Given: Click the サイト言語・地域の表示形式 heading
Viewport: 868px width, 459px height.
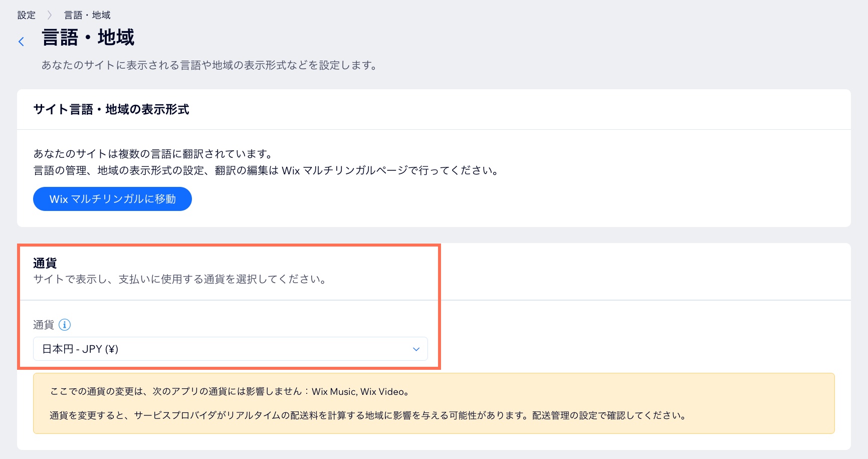Looking at the screenshot, I should tap(111, 109).
